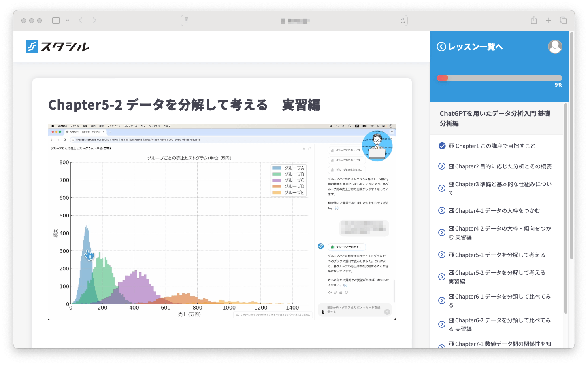Click the expand icon on the chart panel
This screenshot has height=365, width=588.
click(x=309, y=148)
